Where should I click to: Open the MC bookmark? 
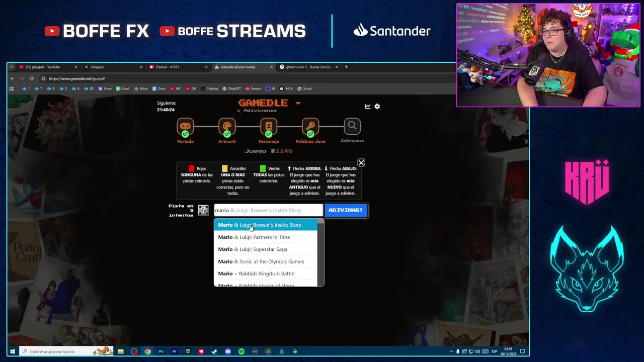[176, 88]
